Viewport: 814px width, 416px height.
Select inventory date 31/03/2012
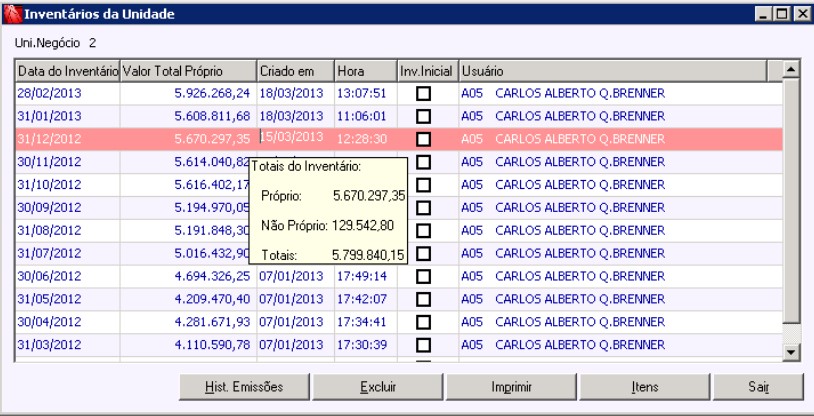[x=49, y=345]
